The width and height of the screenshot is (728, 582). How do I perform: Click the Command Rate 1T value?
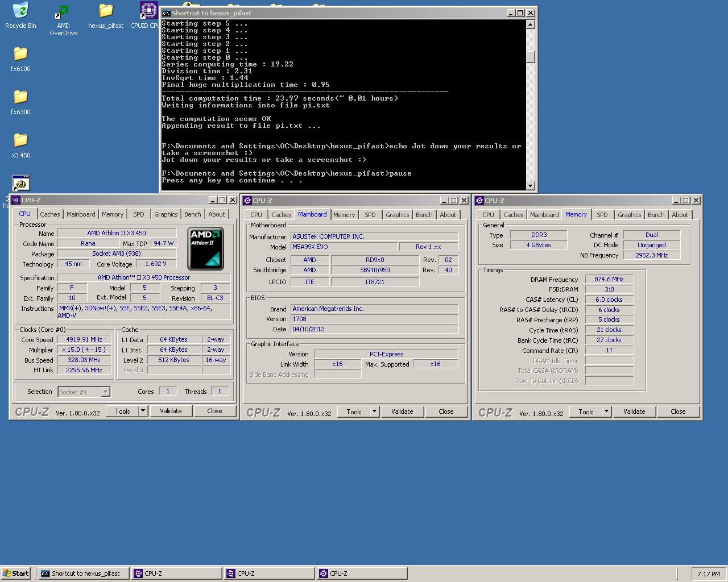click(609, 350)
